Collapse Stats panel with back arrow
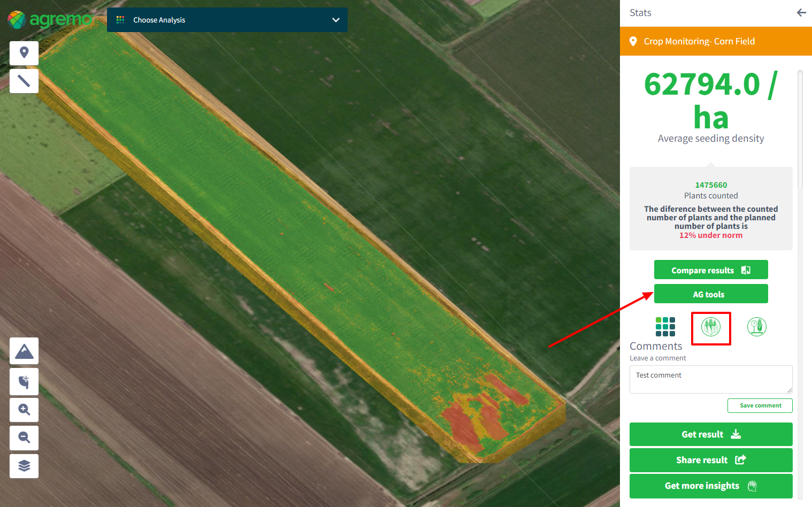 pos(801,13)
